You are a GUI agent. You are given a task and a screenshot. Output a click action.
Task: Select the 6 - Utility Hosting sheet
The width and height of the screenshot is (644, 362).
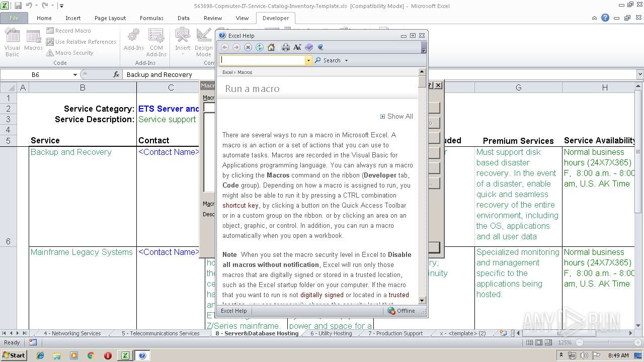(331, 333)
